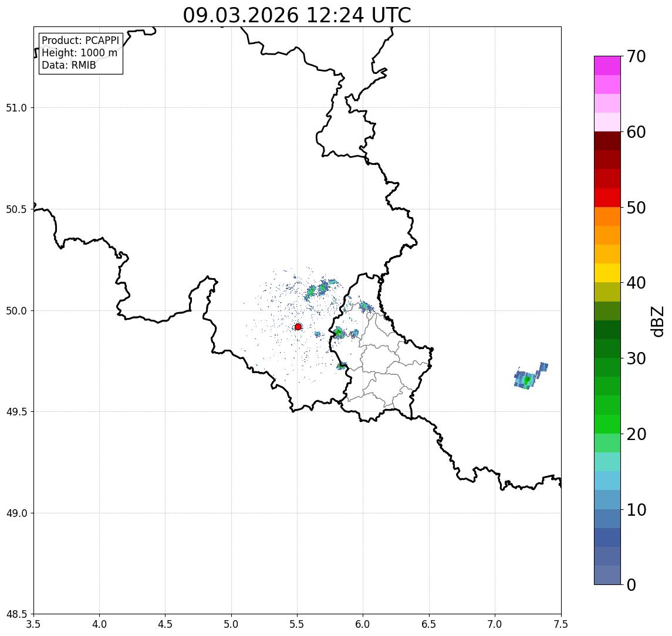Click the longitude label 7.0
Screen dimensions: 672x636
495,624
